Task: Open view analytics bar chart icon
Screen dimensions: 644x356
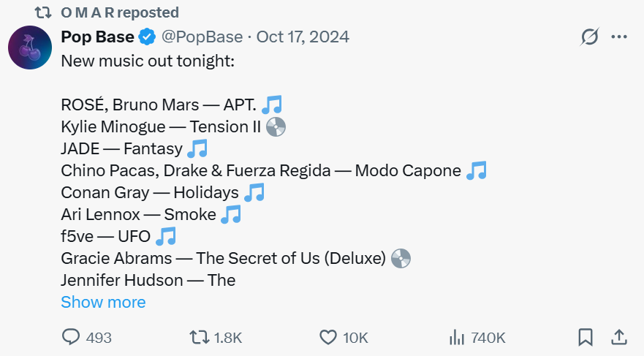Action: tap(457, 337)
